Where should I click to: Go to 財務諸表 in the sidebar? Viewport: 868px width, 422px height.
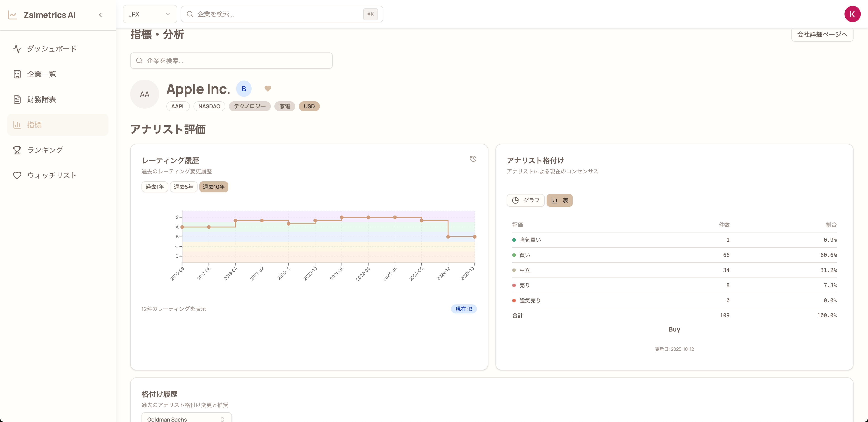tap(41, 100)
